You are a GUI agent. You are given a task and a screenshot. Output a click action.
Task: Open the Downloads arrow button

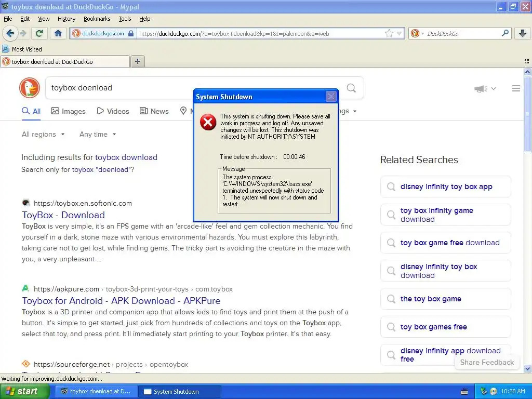click(523, 33)
